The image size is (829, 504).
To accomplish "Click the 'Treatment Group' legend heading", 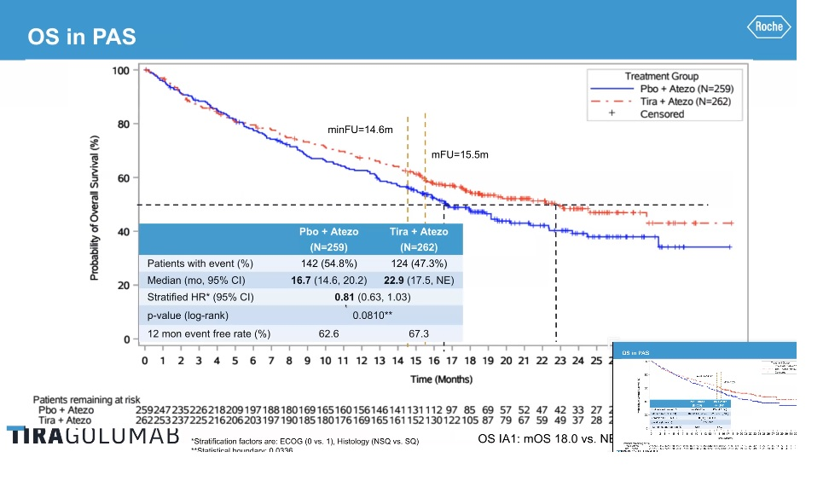I will 661,76.
